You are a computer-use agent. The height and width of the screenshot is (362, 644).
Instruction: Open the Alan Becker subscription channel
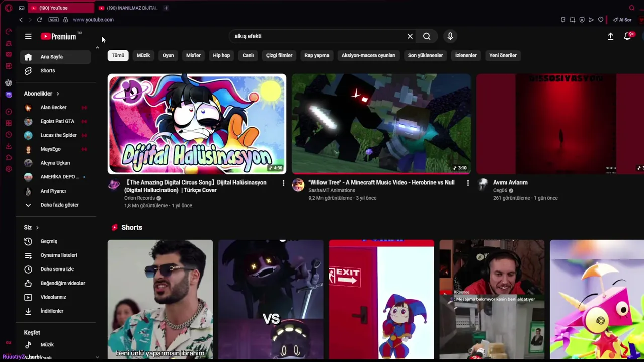[x=55, y=107]
